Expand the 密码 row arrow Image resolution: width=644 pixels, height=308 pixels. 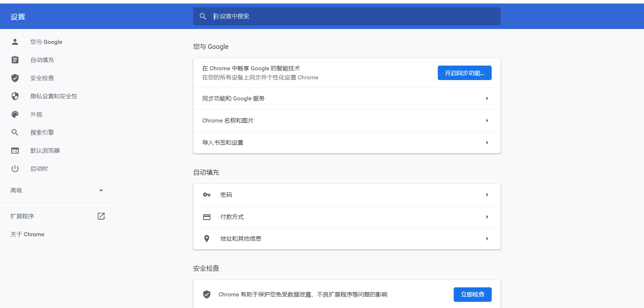(x=487, y=195)
